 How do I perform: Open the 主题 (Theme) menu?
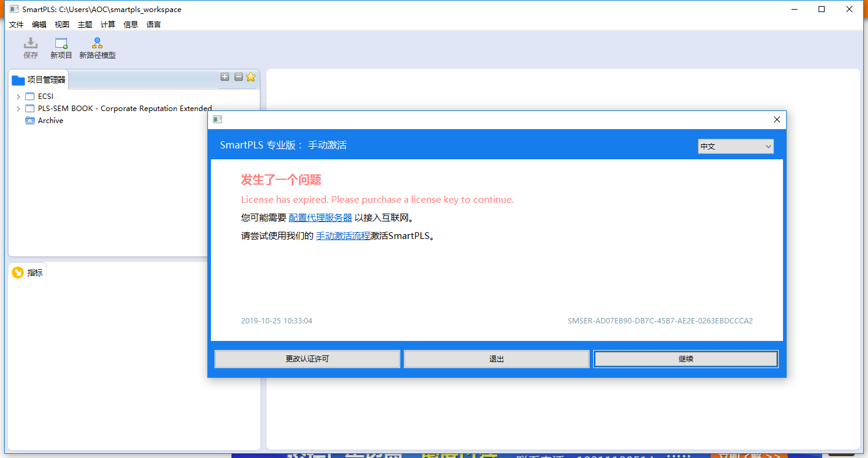(x=85, y=25)
